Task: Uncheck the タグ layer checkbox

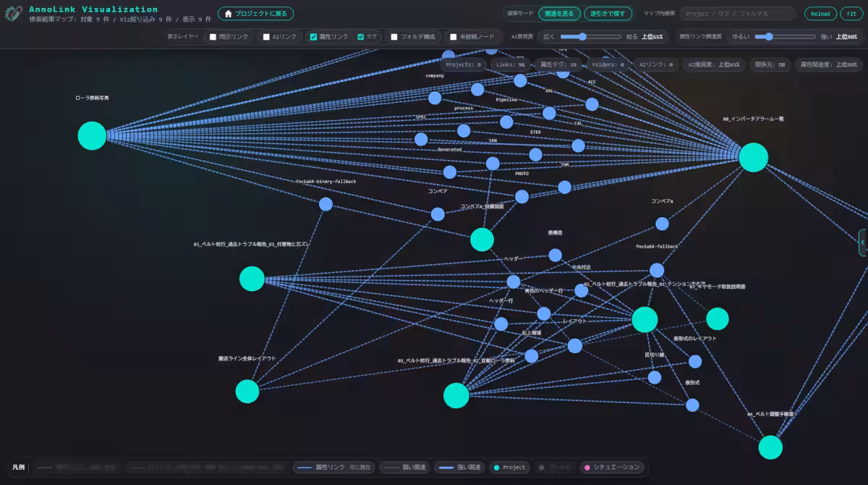Action: coord(360,36)
